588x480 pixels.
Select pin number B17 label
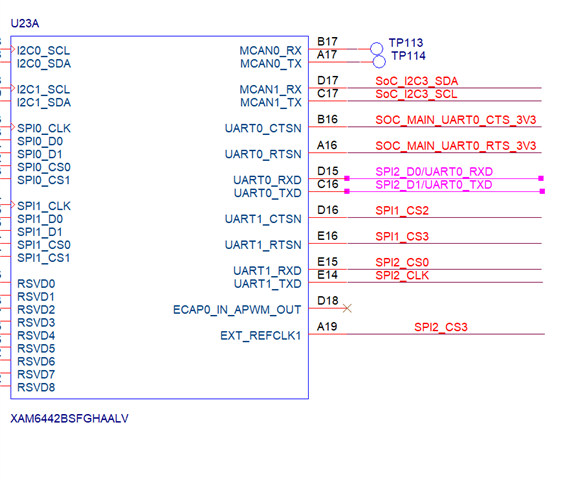coord(327,41)
